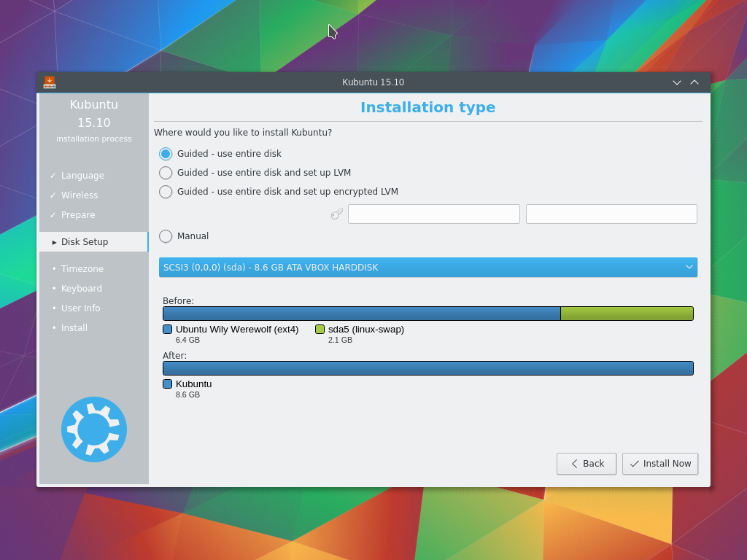
Task: Choose Guided with LVM radio button
Action: click(166, 173)
